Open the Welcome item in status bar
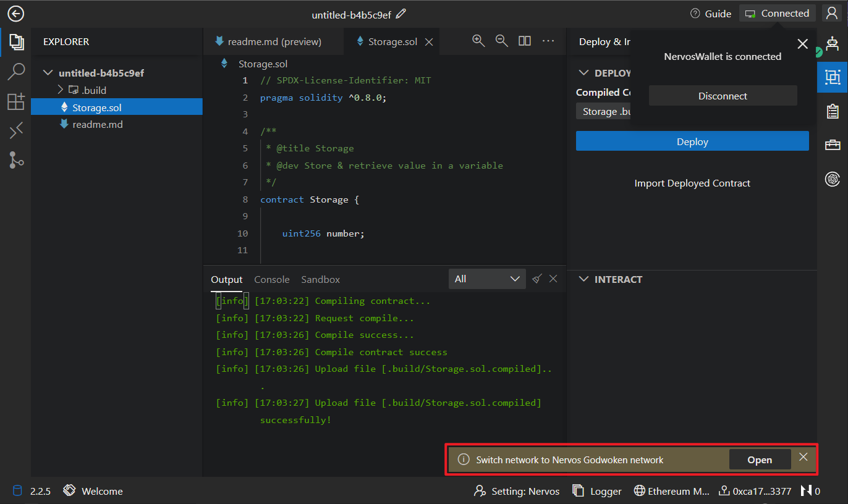The image size is (848, 504). 93,491
